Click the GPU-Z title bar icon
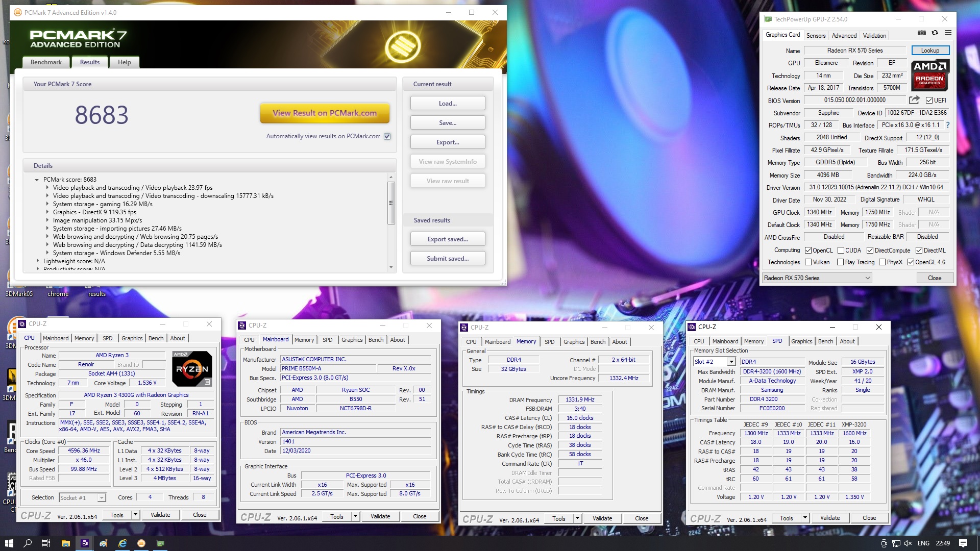The image size is (980, 551). point(768,19)
